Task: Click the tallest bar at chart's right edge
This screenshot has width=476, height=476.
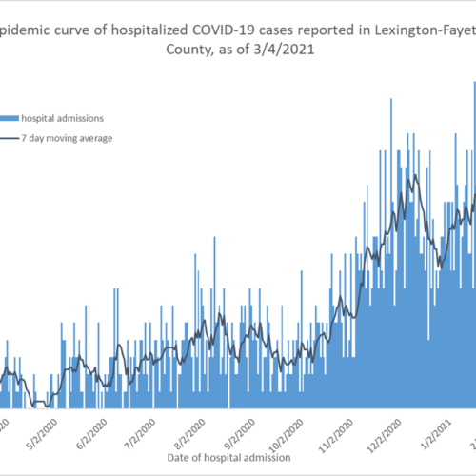Action: pyautogui.click(x=475, y=245)
